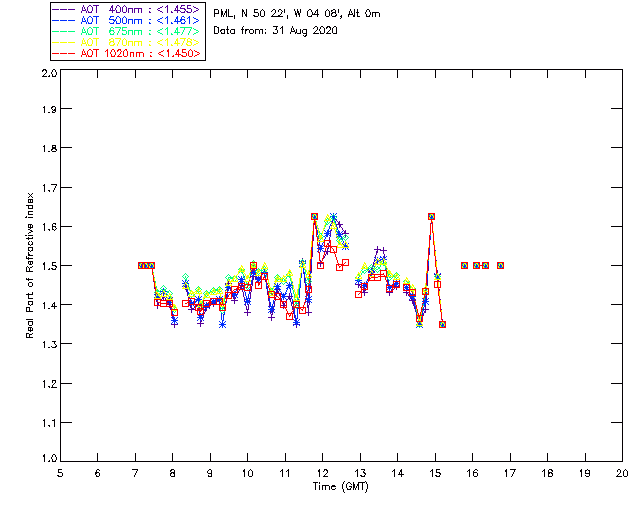The image size is (640, 512).
Task: Click the 13 hour x-axis tick label
Action: (x=360, y=473)
